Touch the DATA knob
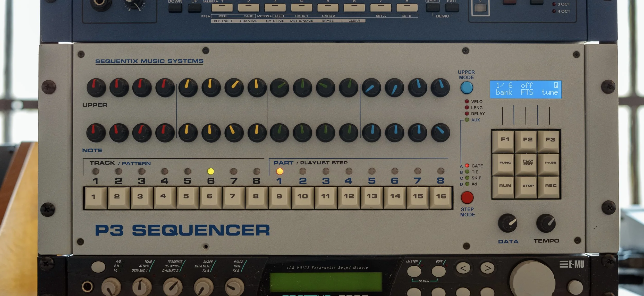This screenshot has width=644, height=296. pos(507,223)
